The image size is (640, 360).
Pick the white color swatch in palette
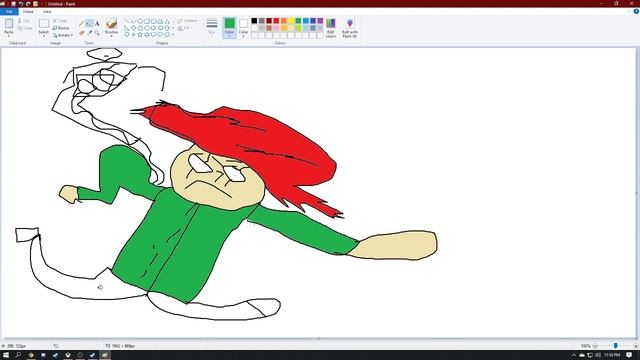coord(254,28)
